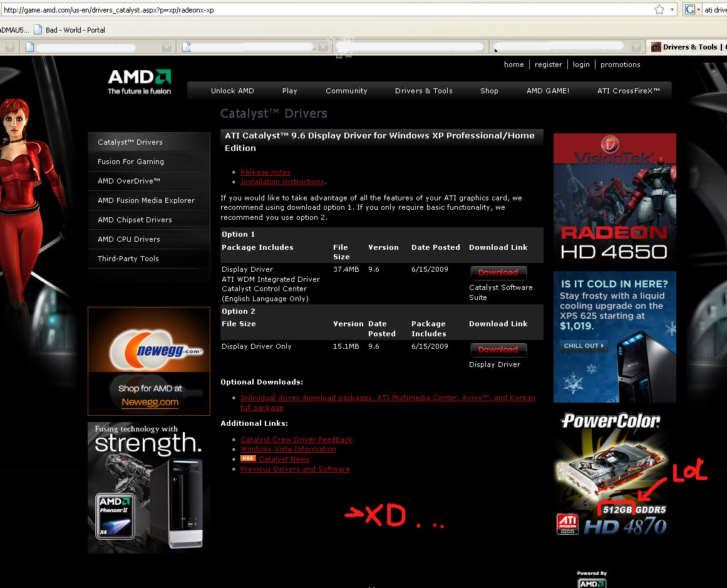Download Option 2 Display Driver only

(498, 350)
